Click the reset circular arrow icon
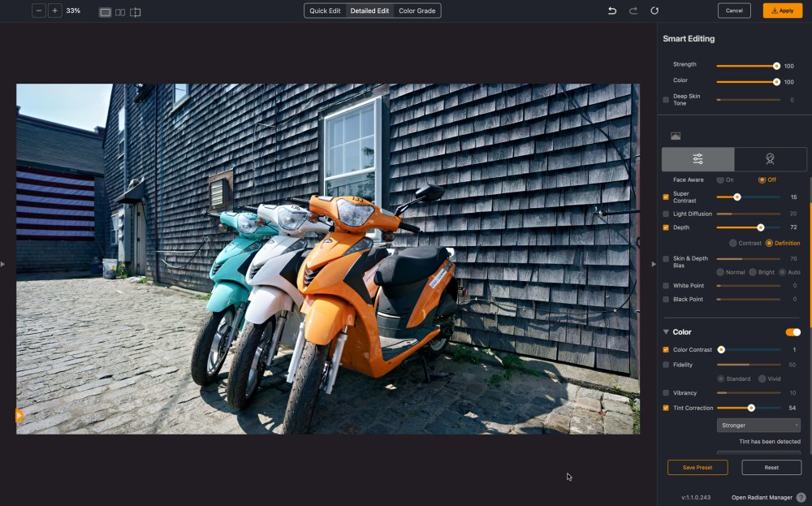Screen dimensions: 812x506 coord(654,11)
